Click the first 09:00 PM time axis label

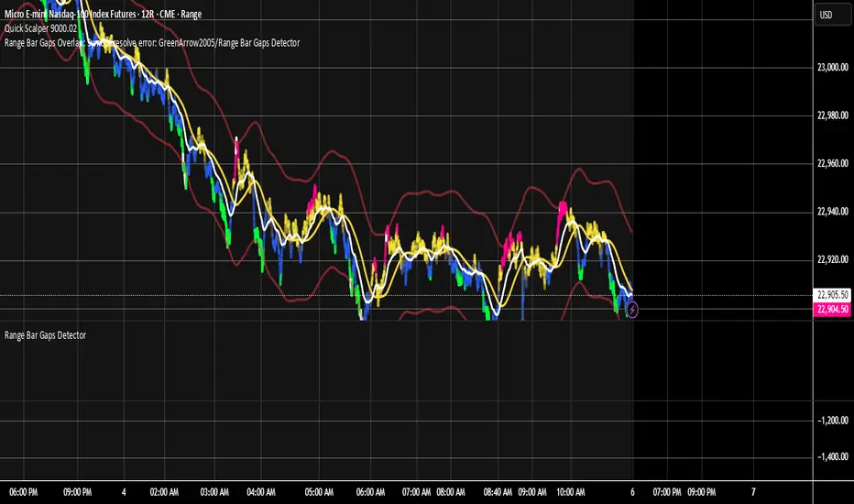(x=77, y=492)
